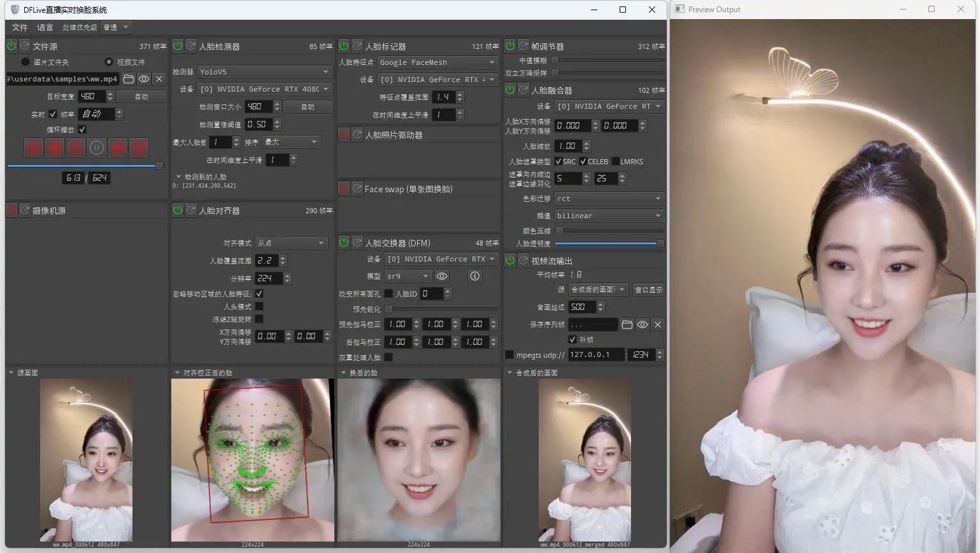This screenshot has width=980, height=553.
Task: Enable the LMRKS mask type checkbox
Action: [615, 162]
